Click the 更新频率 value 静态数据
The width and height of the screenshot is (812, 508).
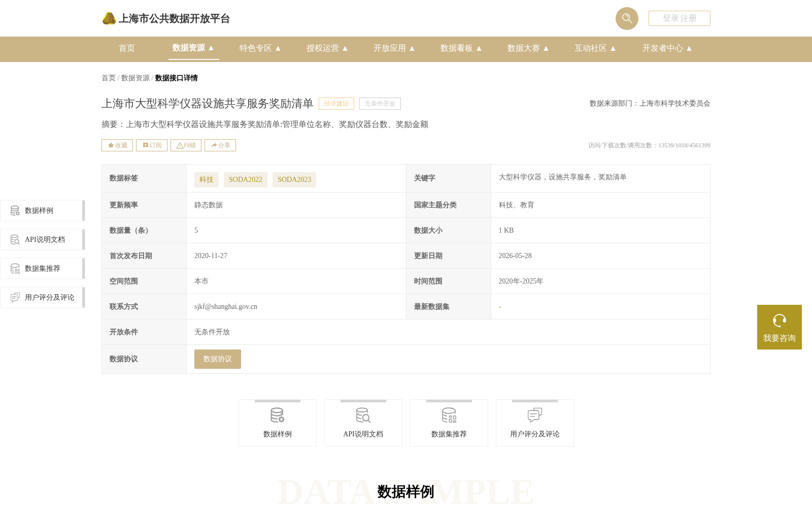(209, 205)
